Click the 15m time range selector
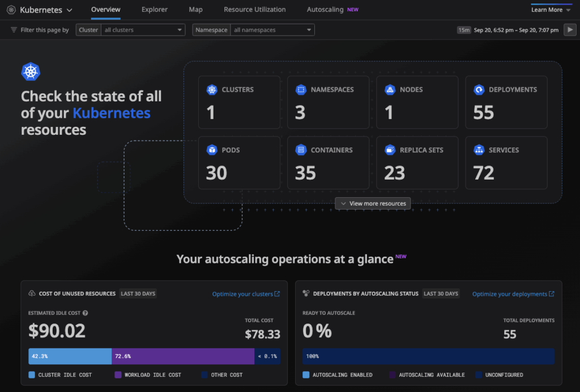Image resolution: width=580 pixels, height=392 pixels. 464,30
